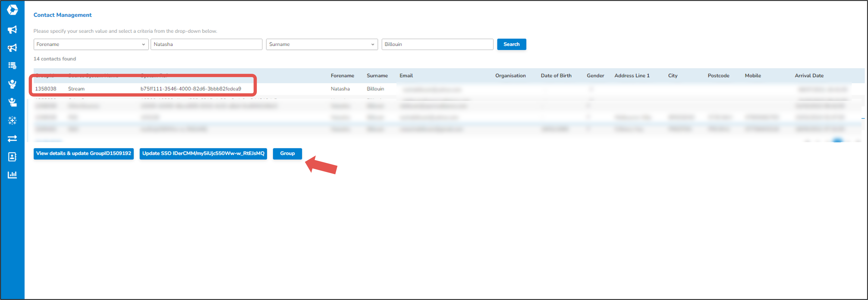The image size is (868, 300).
Task: Expand the second search criteria selector
Action: pyautogui.click(x=321, y=44)
